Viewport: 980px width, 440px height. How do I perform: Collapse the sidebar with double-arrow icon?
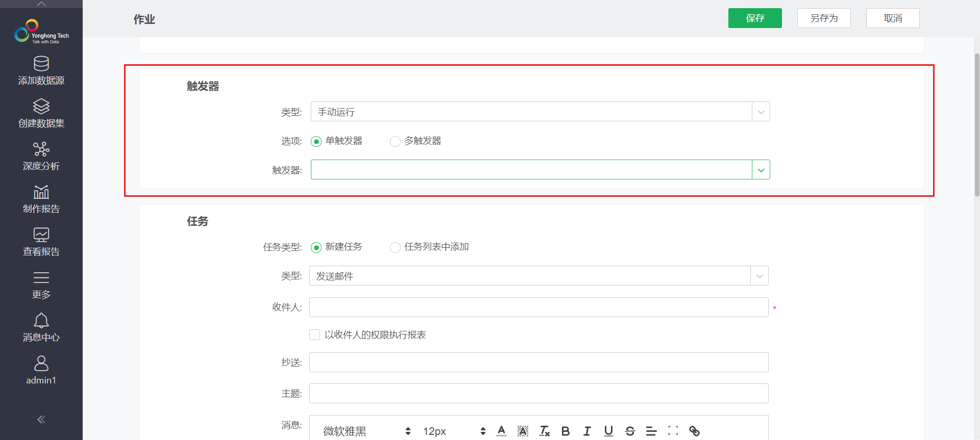[41, 419]
